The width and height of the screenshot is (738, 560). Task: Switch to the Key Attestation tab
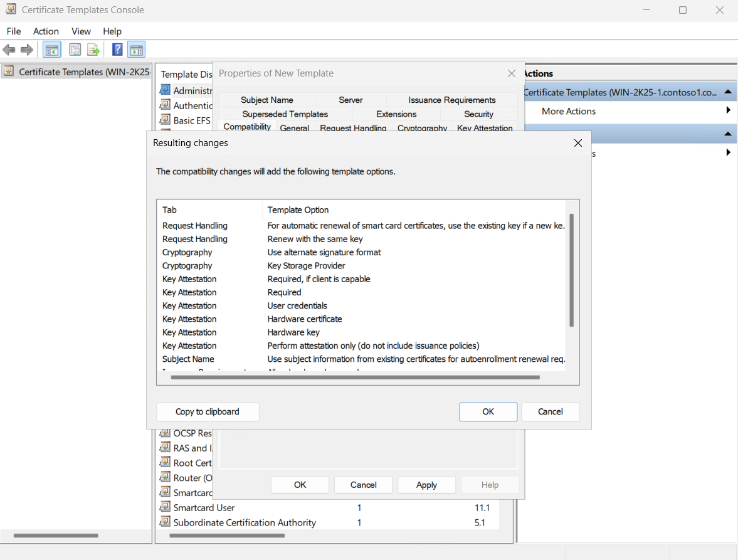coord(485,127)
